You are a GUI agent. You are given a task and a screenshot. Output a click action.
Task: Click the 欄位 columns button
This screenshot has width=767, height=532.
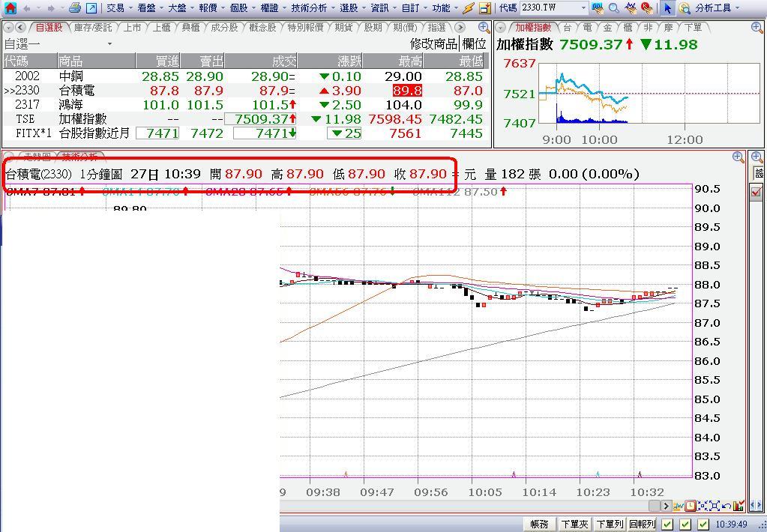coord(474,44)
